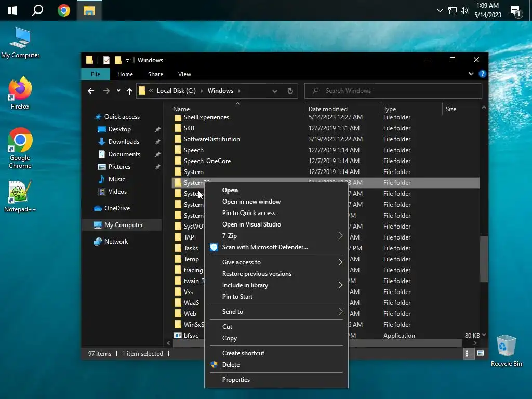The image size is (532, 399).
Task: Select Downloads in navigation pane
Action: pos(124,142)
